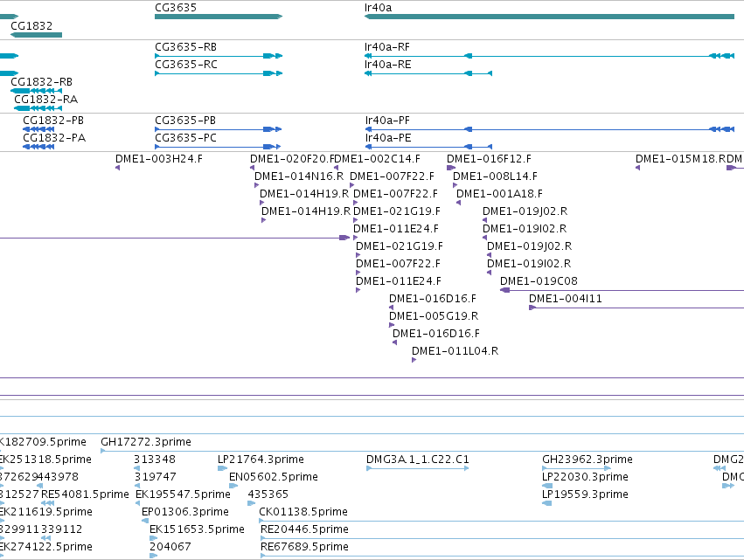744x560 pixels.
Task: Click the CG3635-PC coding sequence label
Action: (185, 138)
